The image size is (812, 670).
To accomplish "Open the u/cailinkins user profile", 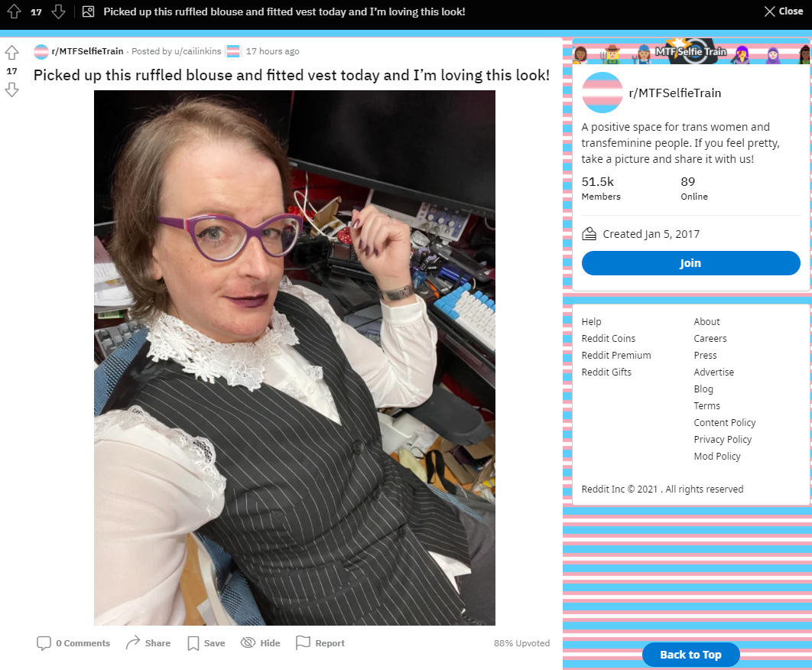I will pyautogui.click(x=198, y=51).
